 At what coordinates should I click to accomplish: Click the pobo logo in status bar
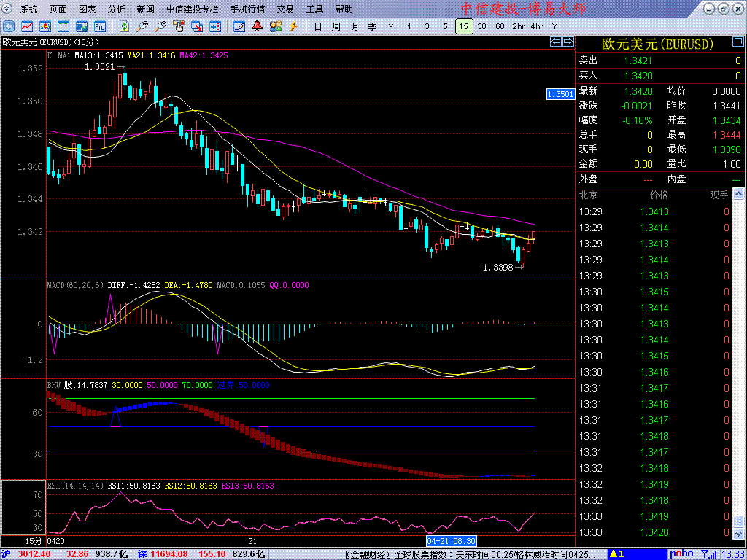pos(682,554)
